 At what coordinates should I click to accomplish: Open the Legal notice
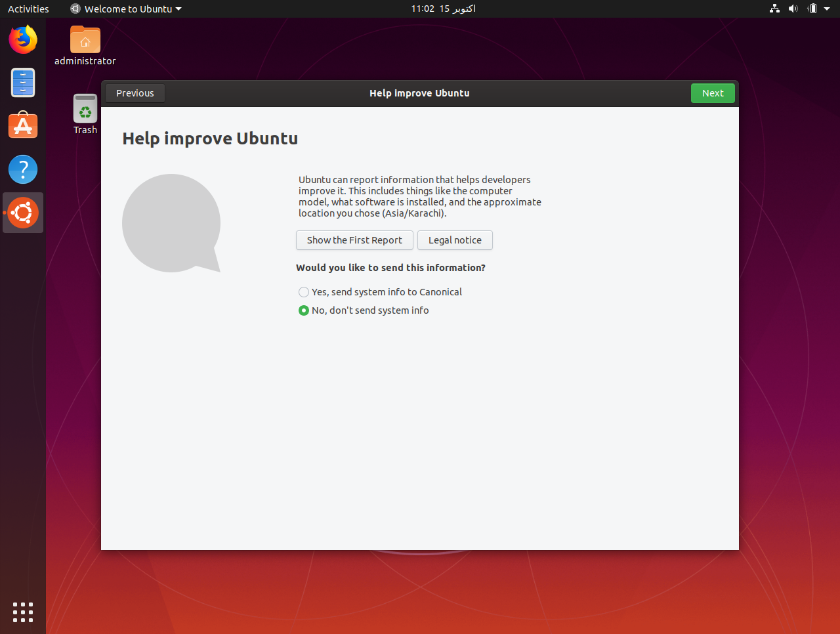point(455,240)
